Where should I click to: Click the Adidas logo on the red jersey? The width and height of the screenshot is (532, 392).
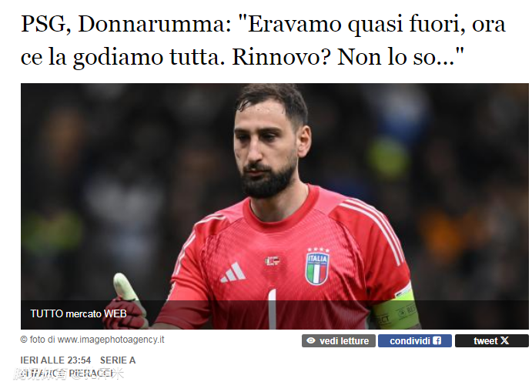click(x=233, y=272)
